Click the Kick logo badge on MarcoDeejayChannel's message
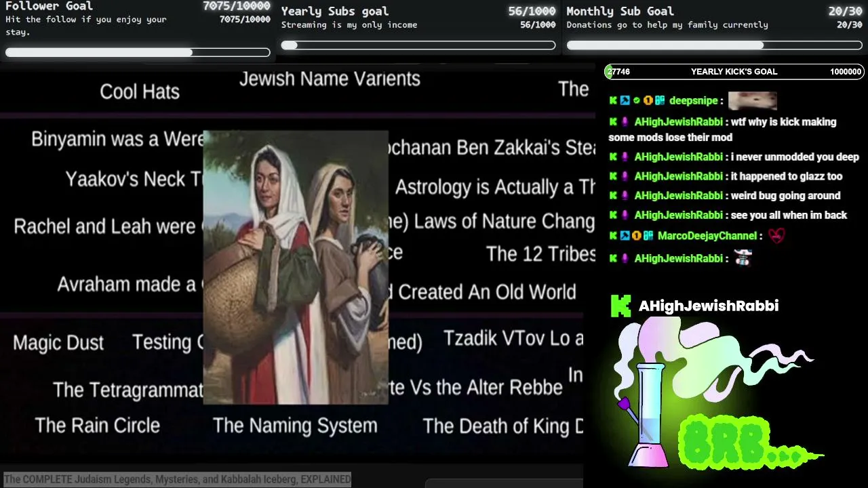The image size is (868, 488). 614,236
